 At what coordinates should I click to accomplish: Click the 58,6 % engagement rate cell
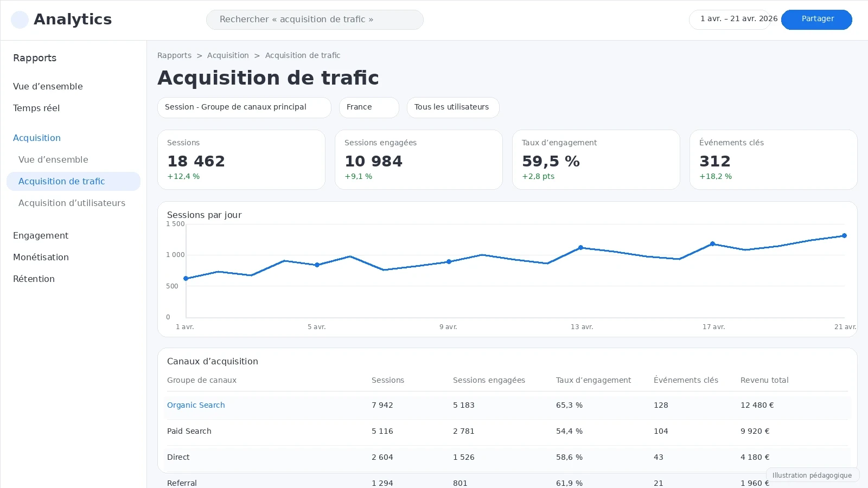click(569, 457)
